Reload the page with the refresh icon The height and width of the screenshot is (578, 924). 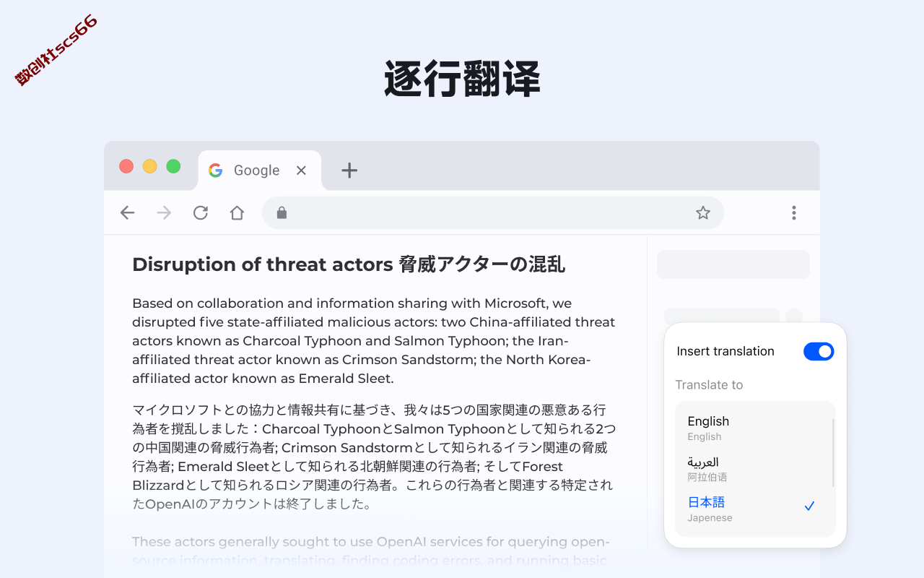coord(201,212)
